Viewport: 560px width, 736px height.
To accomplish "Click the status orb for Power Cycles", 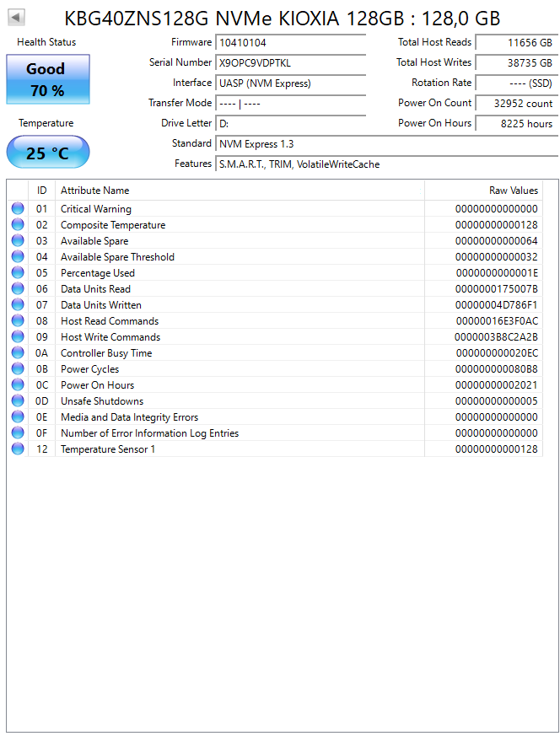I will (18, 368).
